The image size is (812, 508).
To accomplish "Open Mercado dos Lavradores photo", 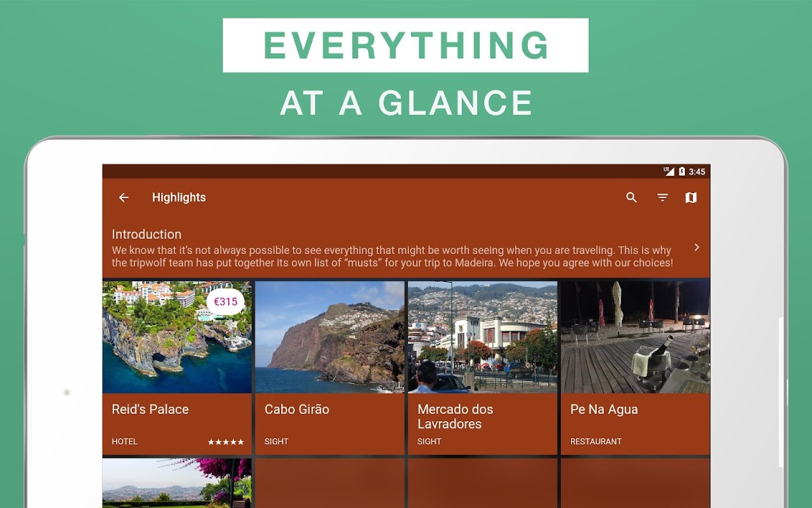I will [483, 337].
